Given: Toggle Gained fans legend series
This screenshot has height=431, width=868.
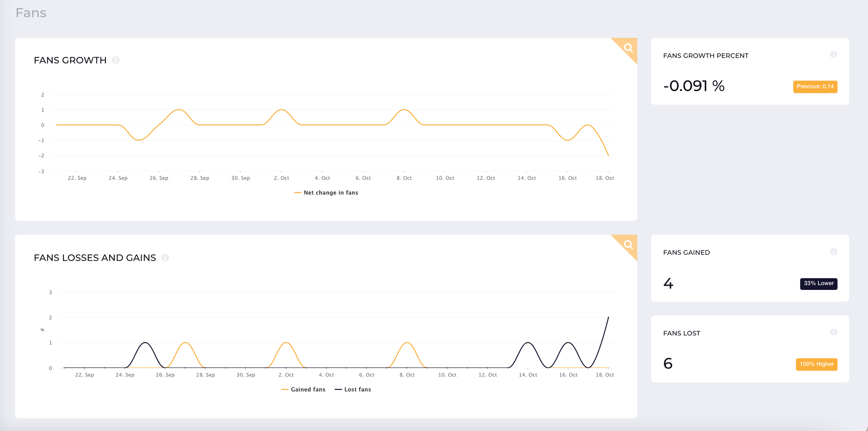Looking at the screenshot, I should (303, 389).
